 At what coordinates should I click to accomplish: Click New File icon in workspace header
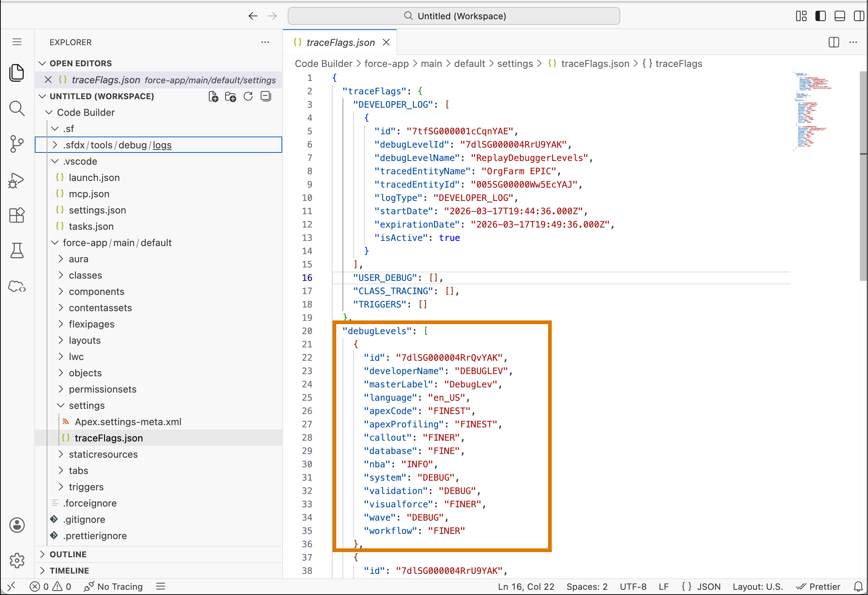coord(213,97)
